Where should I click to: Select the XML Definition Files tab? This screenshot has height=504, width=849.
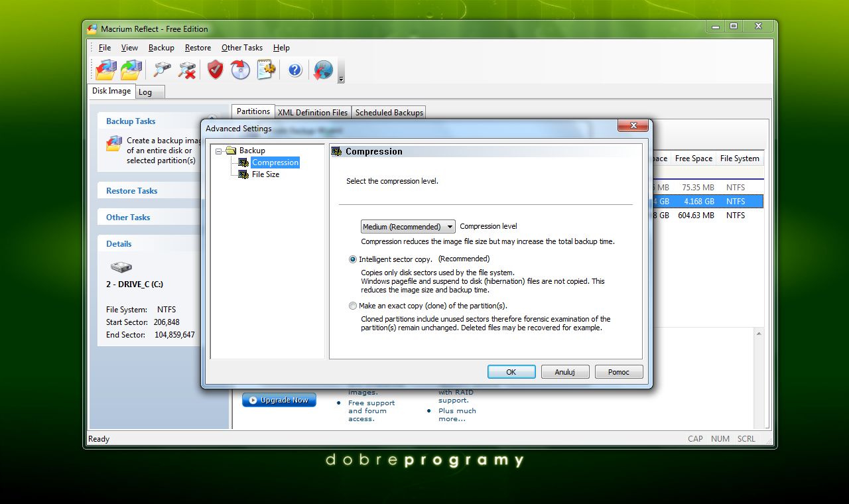tap(312, 113)
